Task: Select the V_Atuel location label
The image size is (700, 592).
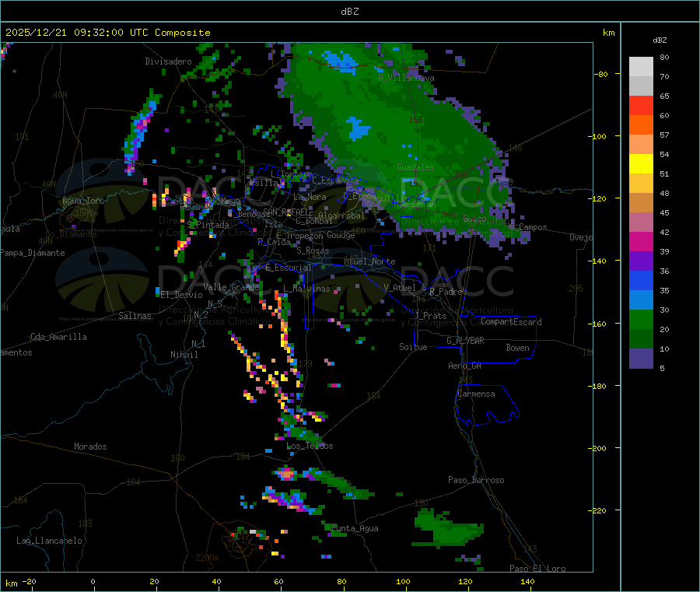Action: click(x=400, y=288)
